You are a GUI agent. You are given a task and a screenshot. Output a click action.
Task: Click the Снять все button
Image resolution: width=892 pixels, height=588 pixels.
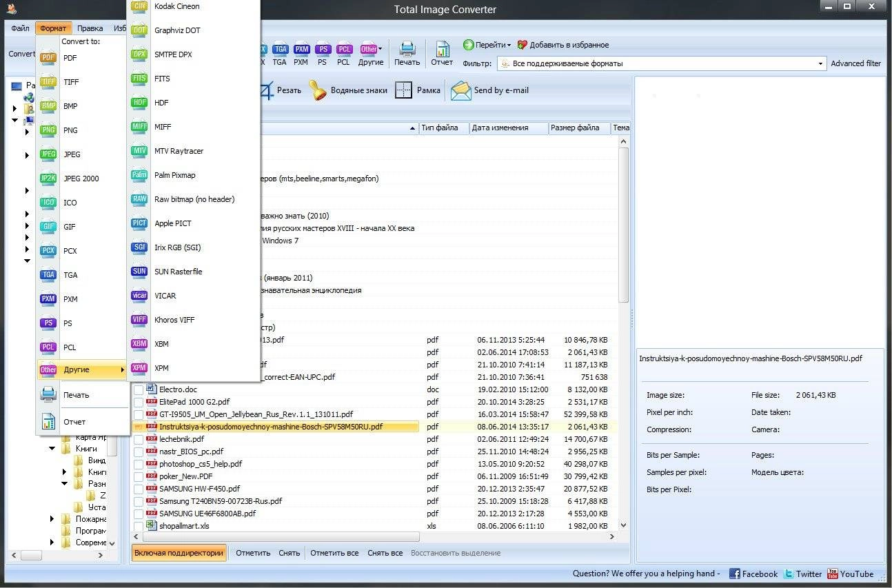click(x=385, y=553)
